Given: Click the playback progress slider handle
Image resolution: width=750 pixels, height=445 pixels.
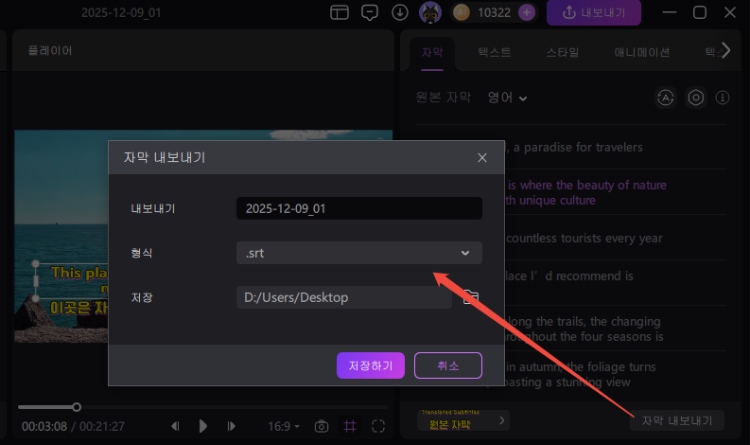Looking at the screenshot, I should [x=76, y=407].
